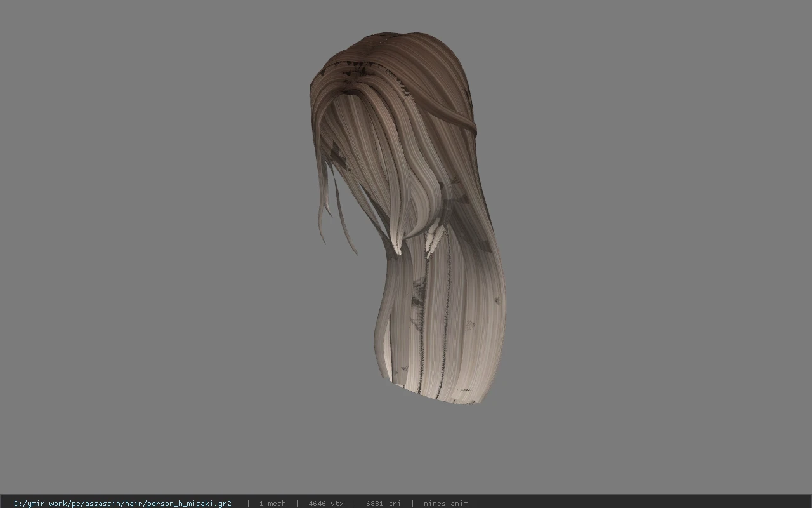Viewport: 812px width, 508px height.
Task: Click the '6881 tri' triangle count
Action: click(383, 504)
